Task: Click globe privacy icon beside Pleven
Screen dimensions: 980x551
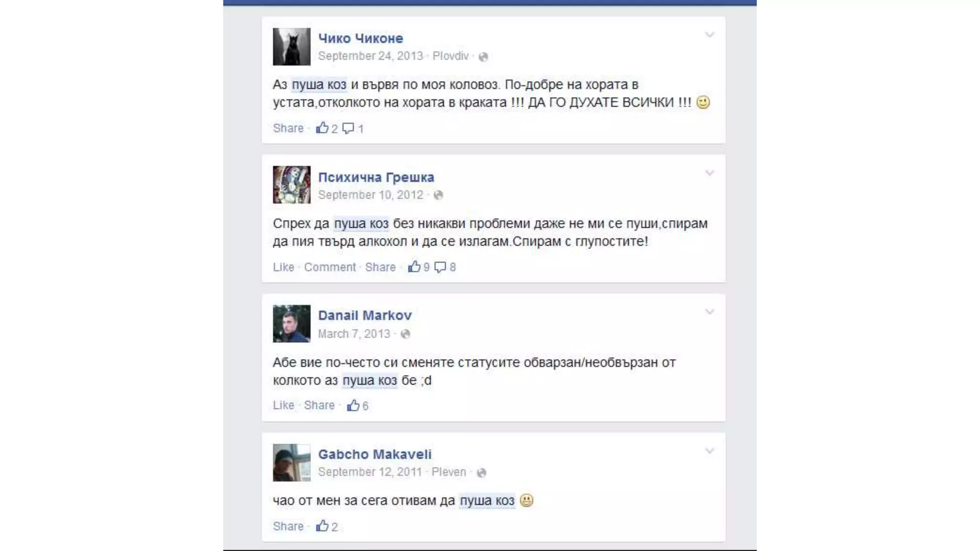Action: coord(481,473)
